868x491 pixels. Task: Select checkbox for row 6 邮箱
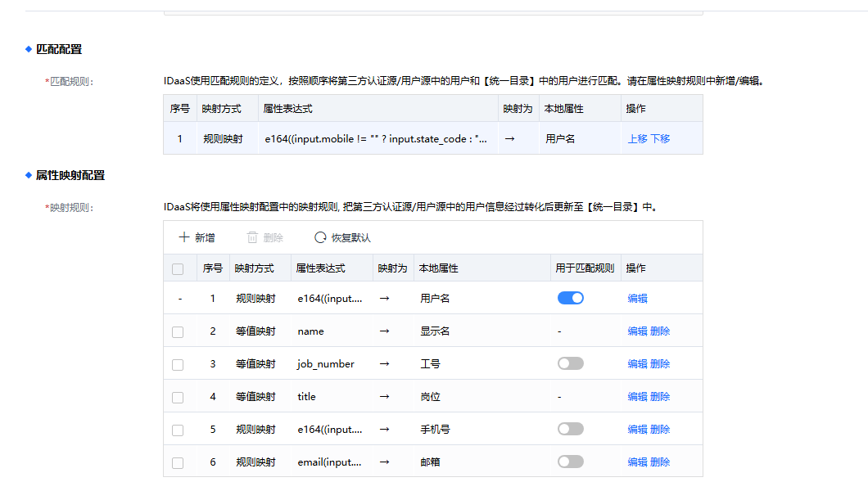pyautogui.click(x=178, y=462)
